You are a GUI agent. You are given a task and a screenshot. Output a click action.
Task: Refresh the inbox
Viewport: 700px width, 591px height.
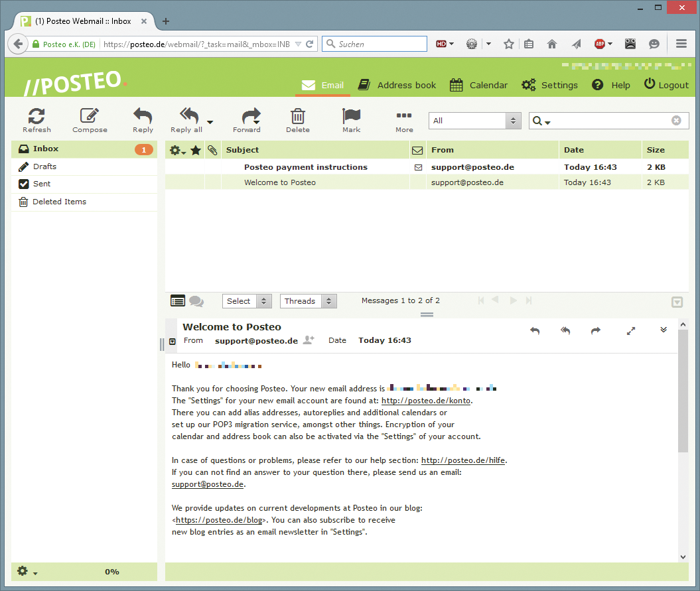(x=36, y=119)
